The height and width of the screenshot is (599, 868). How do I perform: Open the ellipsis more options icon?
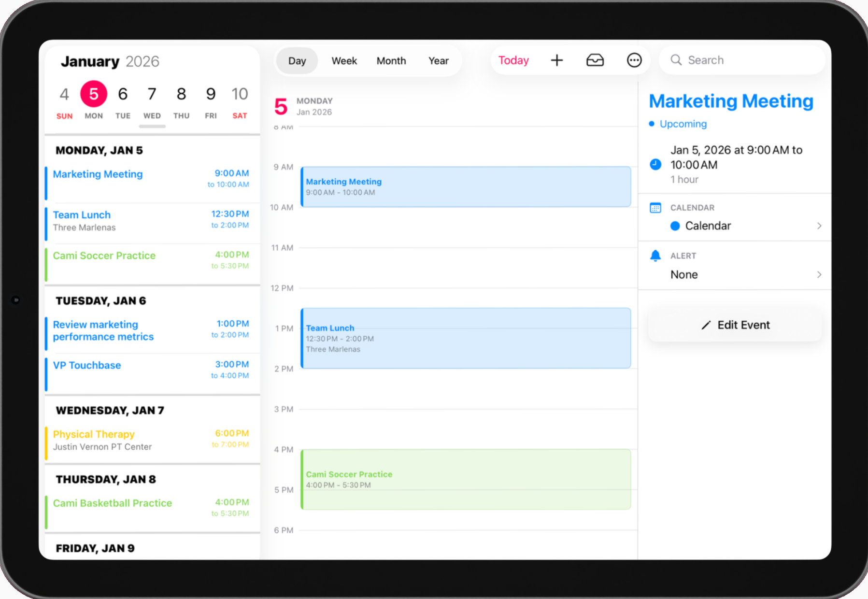634,60
